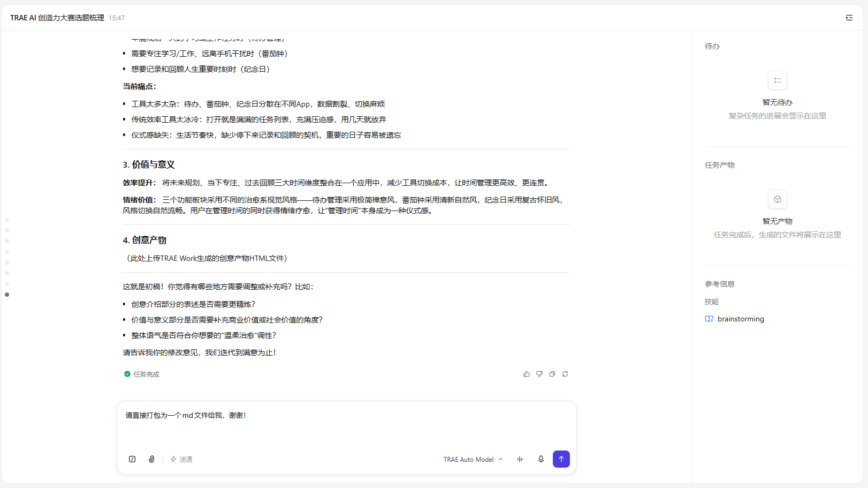Click the timestamp 15:47
Screen dimensions: 868x488
[117, 18]
